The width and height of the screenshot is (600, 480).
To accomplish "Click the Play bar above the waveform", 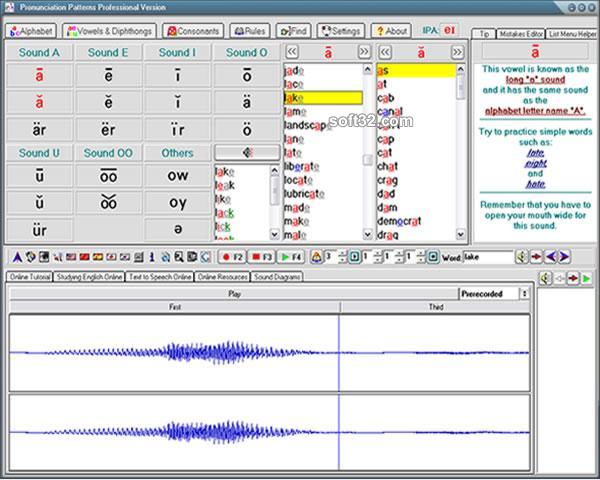I will click(x=234, y=294).
